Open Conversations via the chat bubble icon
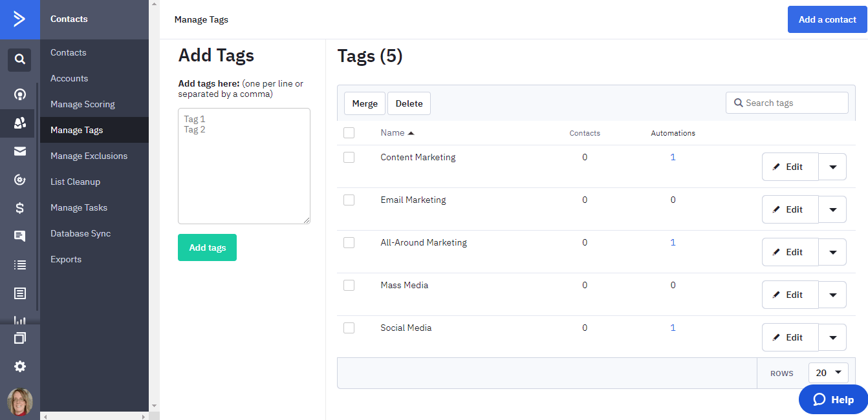The image size is (868, 420). (20, 236)
